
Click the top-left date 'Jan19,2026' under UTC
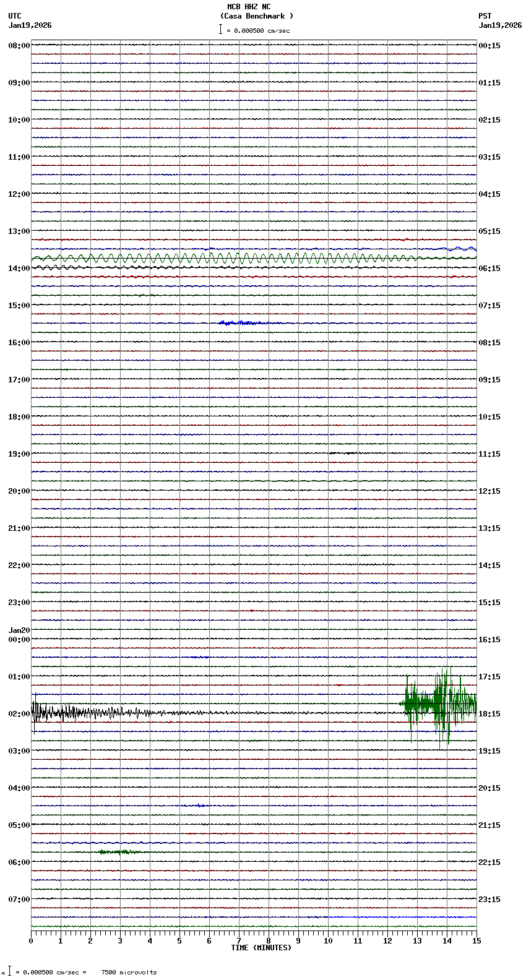point(30,25)
